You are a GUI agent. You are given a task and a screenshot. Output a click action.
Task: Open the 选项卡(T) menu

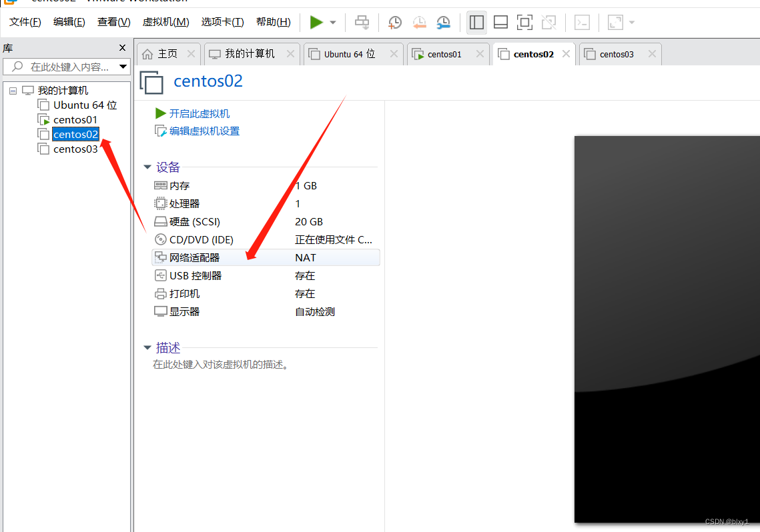pos(222,22)
